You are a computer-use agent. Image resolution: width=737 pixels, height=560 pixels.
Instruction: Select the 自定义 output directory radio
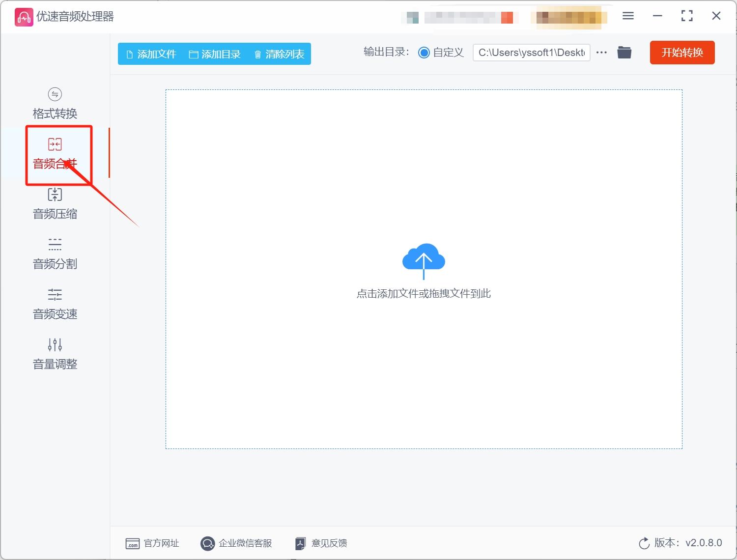[424, 53]
